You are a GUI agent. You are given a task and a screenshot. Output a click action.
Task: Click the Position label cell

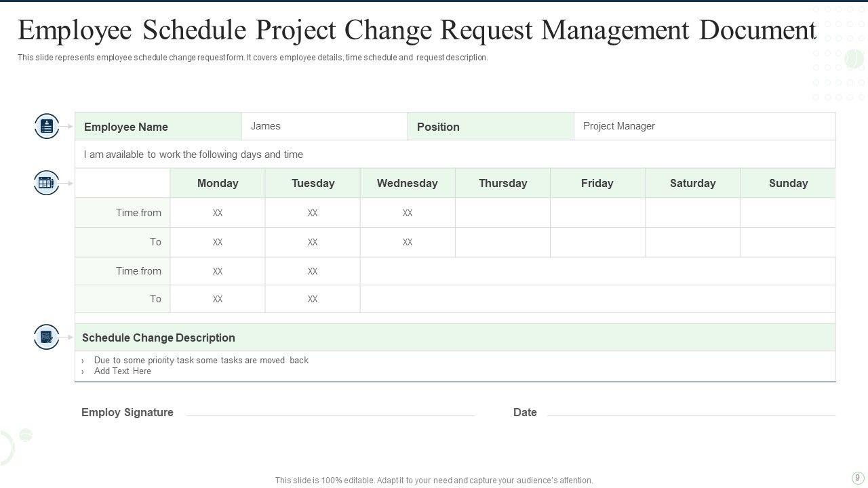[x=490, y=127]
